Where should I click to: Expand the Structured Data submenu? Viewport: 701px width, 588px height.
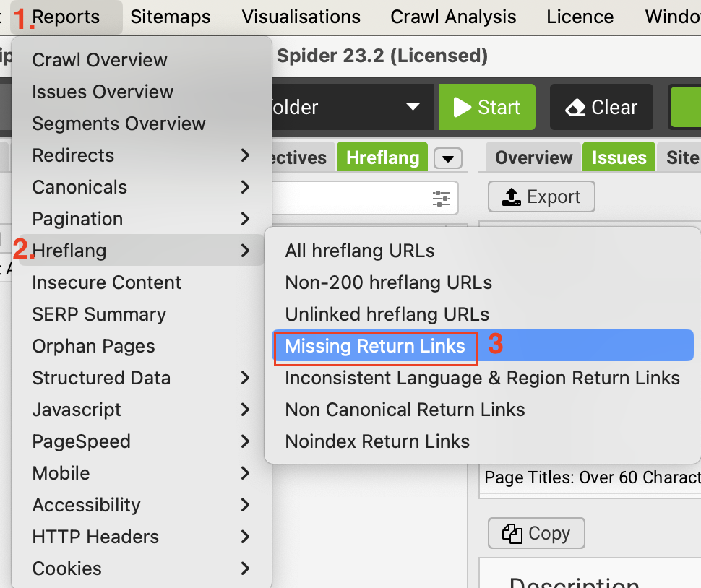[245, 378]
